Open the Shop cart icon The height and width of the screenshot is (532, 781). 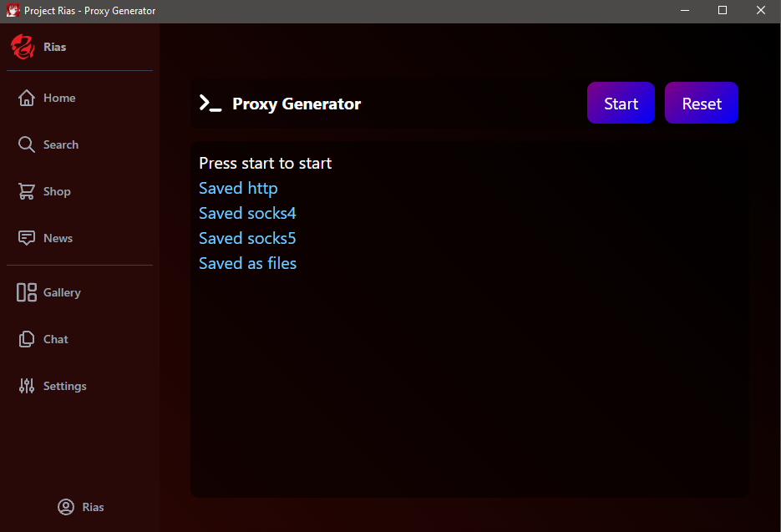[27, 191]
